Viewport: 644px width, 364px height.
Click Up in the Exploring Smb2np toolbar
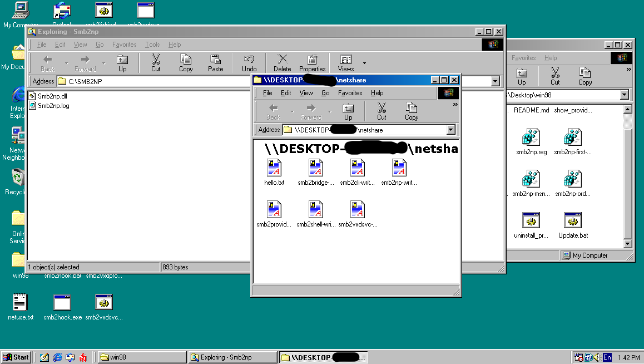[122, 63]
